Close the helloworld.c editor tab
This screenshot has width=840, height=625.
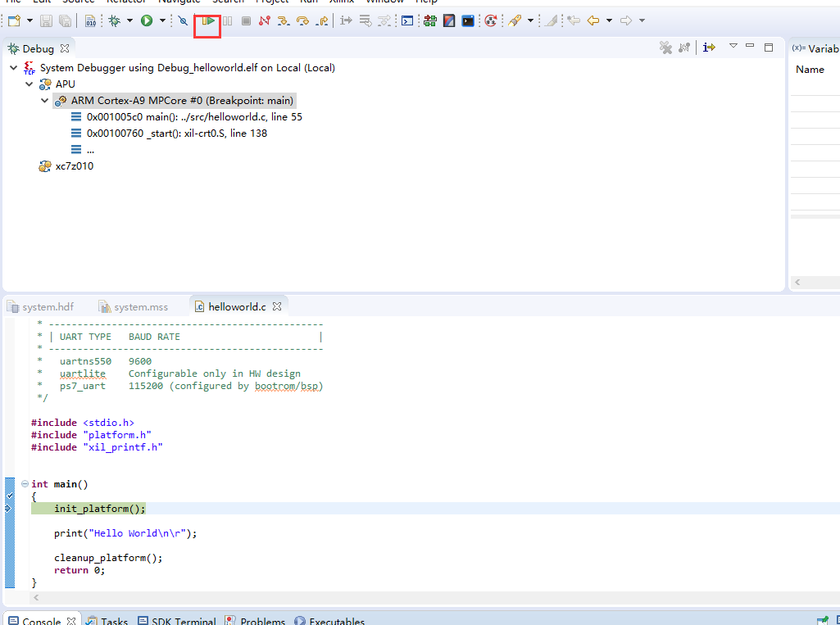point(277,306)
